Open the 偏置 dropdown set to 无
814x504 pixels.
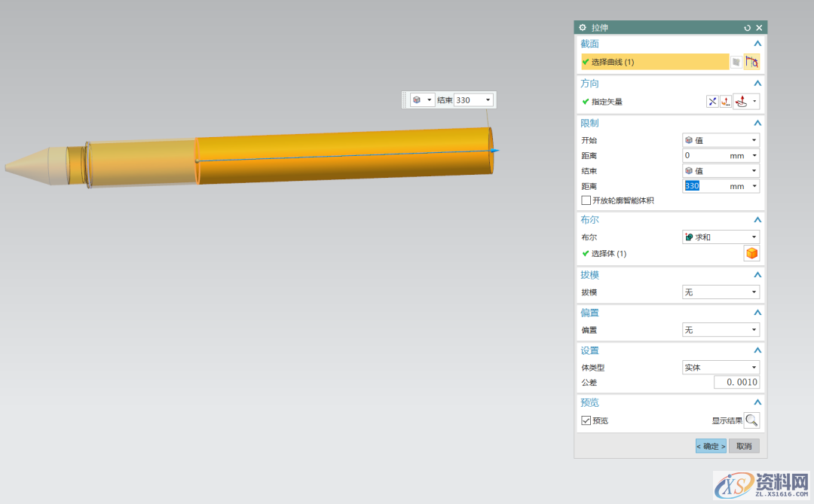(x=721, y=330)
